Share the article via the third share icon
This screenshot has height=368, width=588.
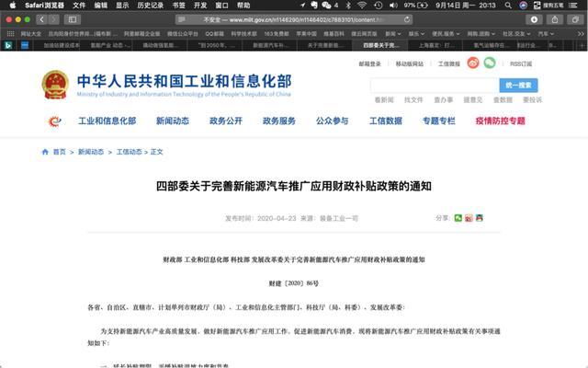click(x=479, y=218)
